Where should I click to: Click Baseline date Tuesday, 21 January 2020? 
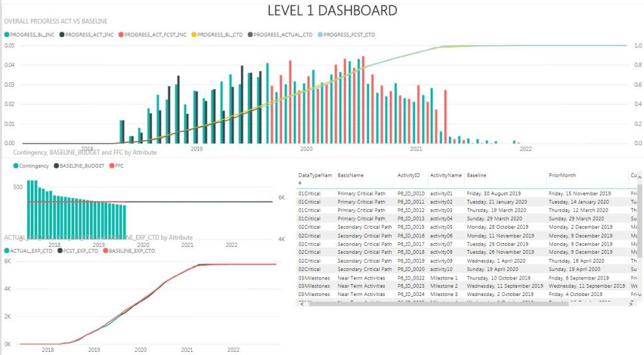pyautogui.click(x=497, y=202)
